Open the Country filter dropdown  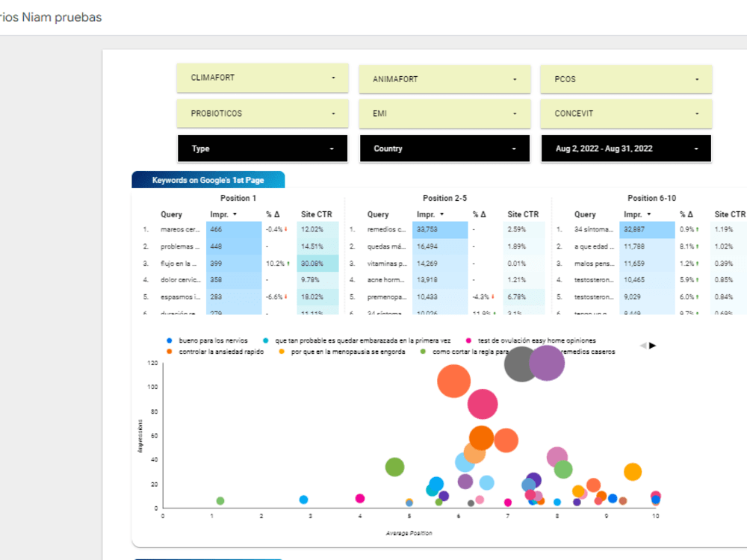444,149
